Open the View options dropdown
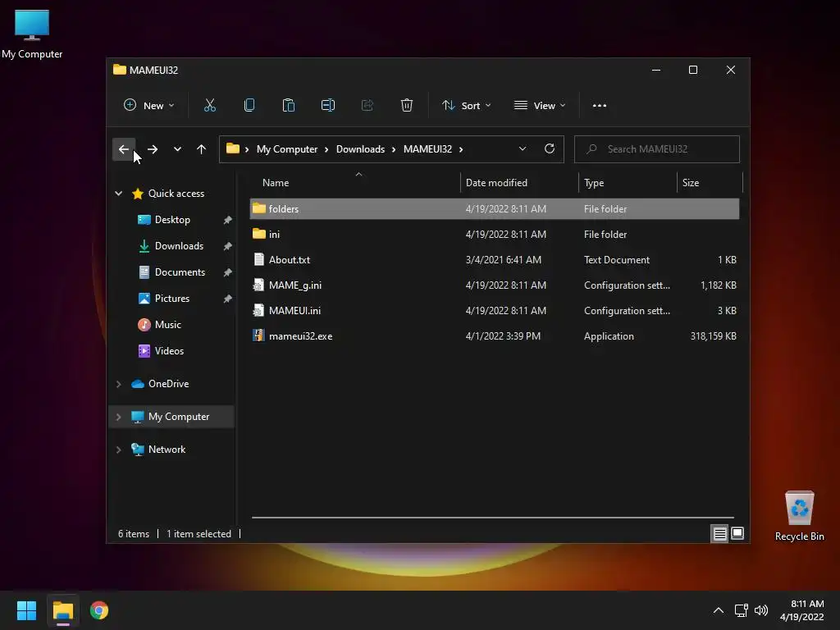This screenshot has height=630, width=840. [540, 106]
